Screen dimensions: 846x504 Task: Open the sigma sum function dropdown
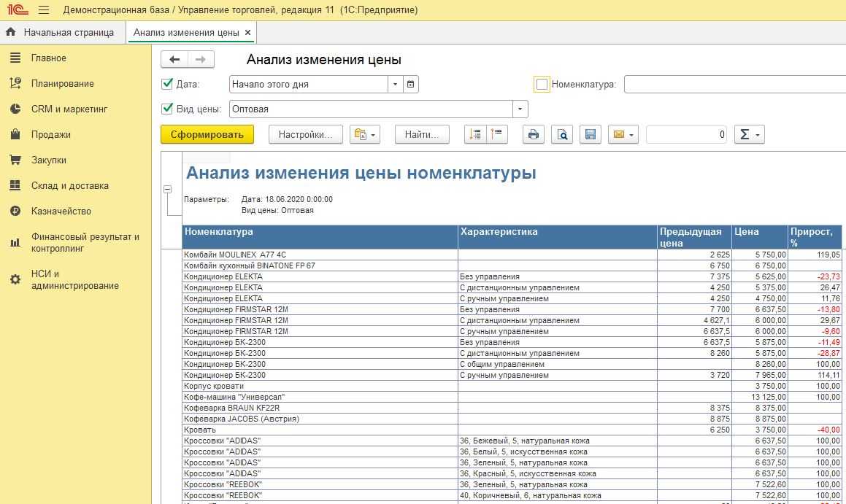point(749,134)
